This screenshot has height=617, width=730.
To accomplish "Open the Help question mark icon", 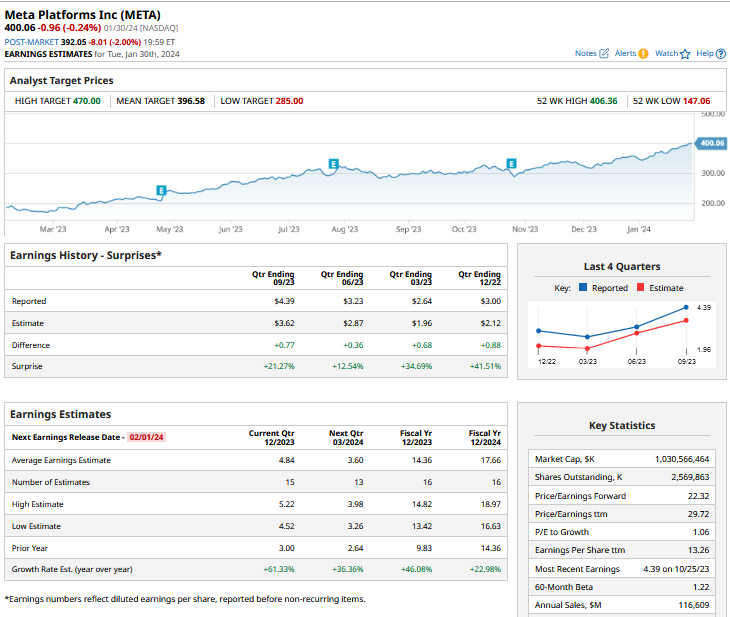I will [x=721, y=53].
